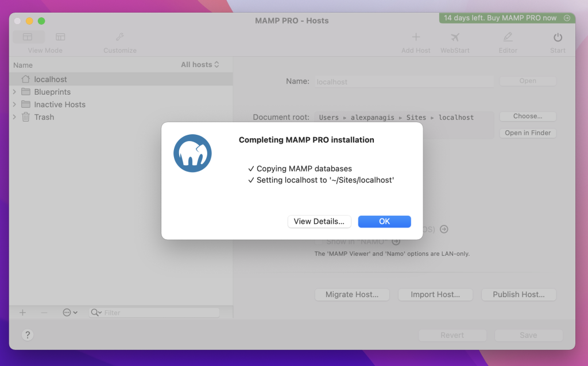This screenshot has height=366, width=588.
Task: Switch to the first View Mode layout
Action: pyautogui.click(x=28, y=37)
